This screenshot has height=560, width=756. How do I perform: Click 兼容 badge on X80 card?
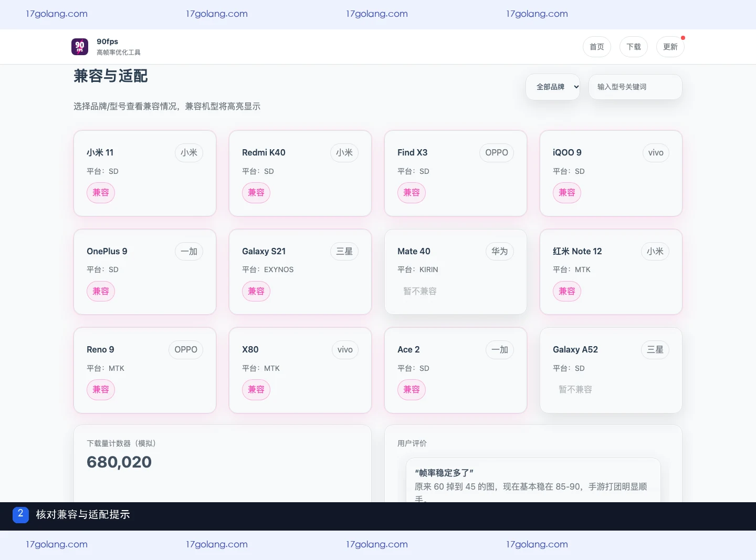(256, 390)
